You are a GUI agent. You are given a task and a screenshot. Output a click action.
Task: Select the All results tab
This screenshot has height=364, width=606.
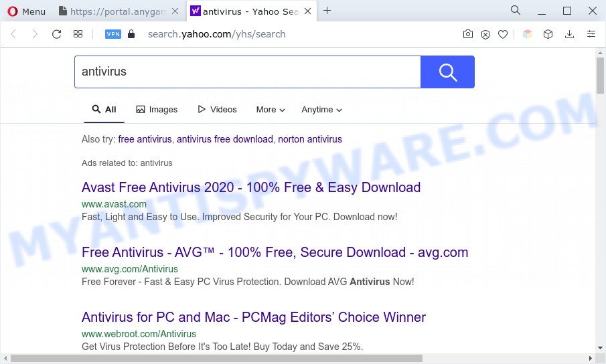104,110
